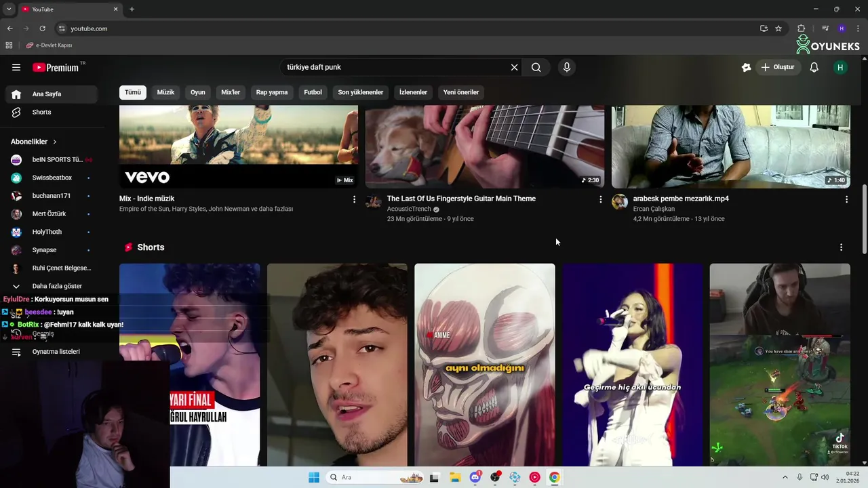The width and height of the screenshot is (868, 488).
Task: Open Shorts from the sidebar
Action: [52, 112]
